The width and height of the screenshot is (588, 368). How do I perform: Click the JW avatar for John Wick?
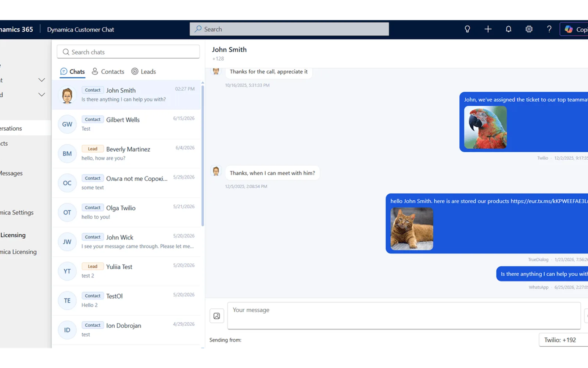(x=67, y=242)
